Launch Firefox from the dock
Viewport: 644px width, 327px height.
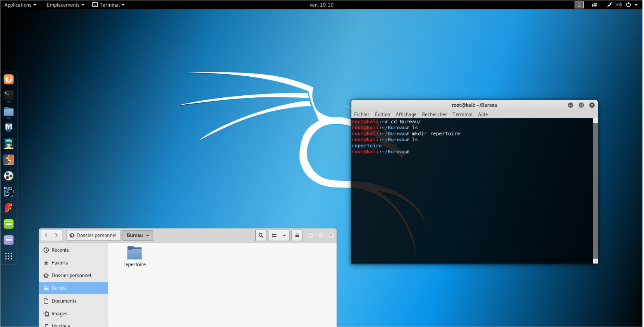coord(9,79)
